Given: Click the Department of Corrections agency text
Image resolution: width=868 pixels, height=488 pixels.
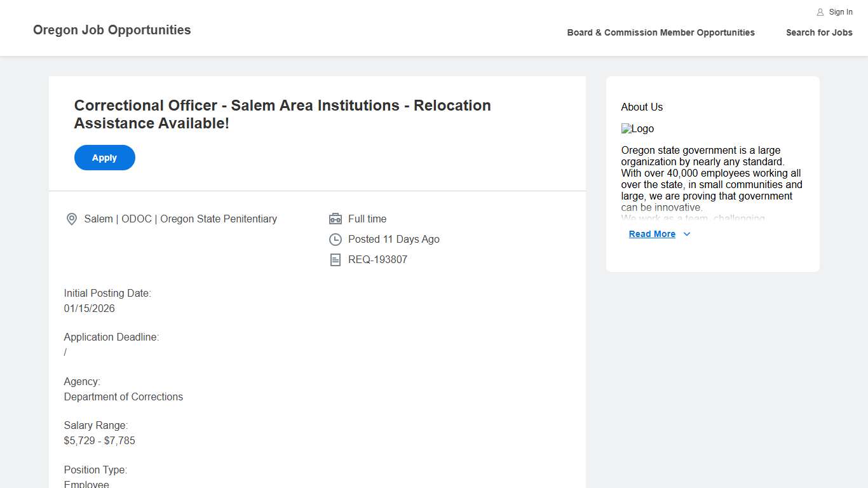Looking at the screenshot, I should coord(123,397).
